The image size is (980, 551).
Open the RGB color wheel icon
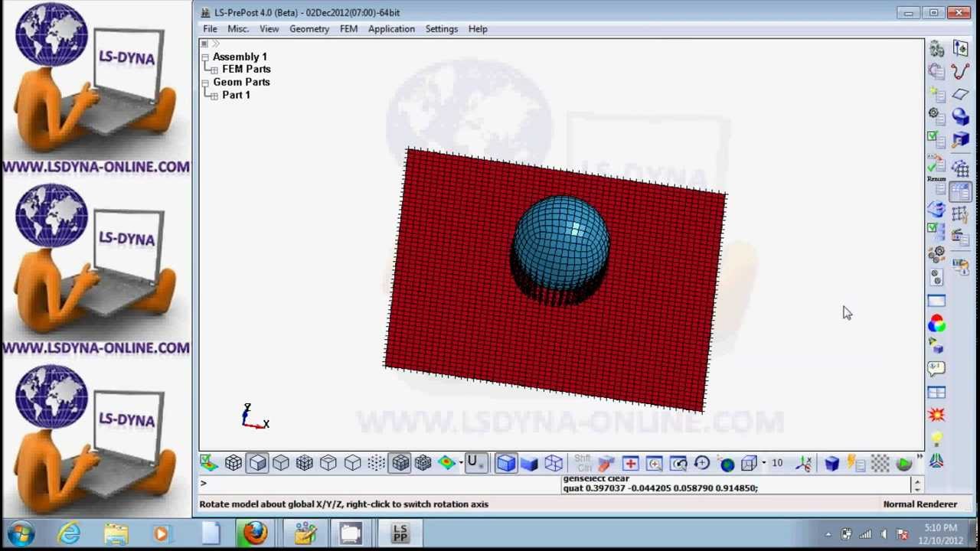point(936,324)
